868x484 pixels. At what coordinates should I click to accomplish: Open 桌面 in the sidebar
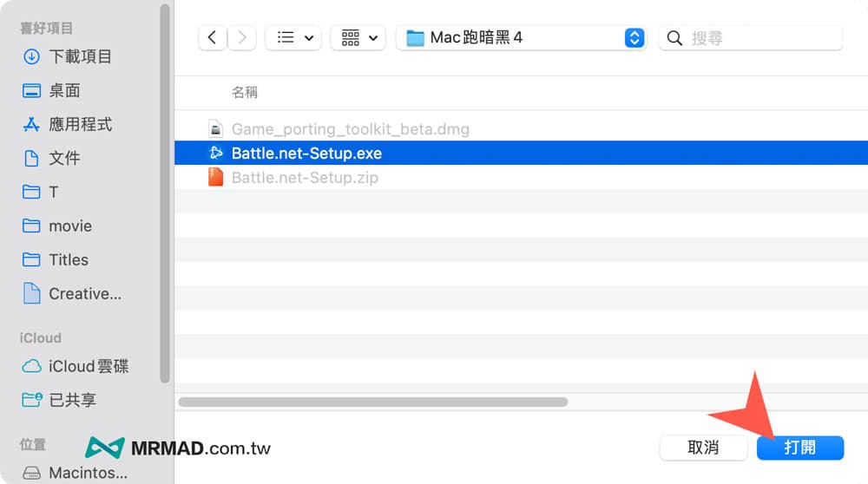(x=64, y=90)
